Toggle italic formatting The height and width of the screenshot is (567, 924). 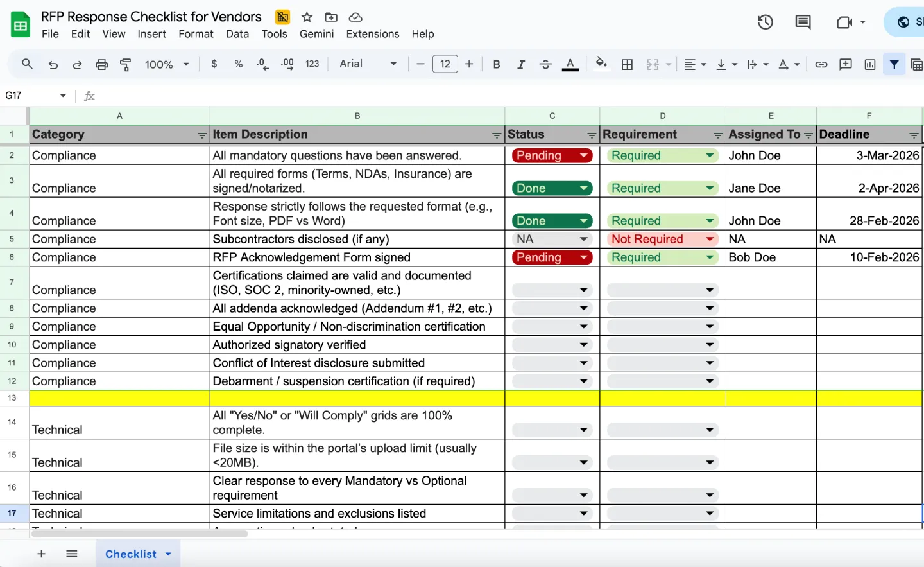click(x=521, y=64)
